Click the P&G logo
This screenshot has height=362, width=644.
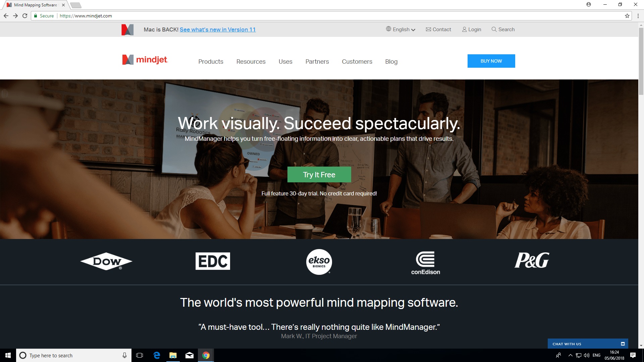coord(532,260)
